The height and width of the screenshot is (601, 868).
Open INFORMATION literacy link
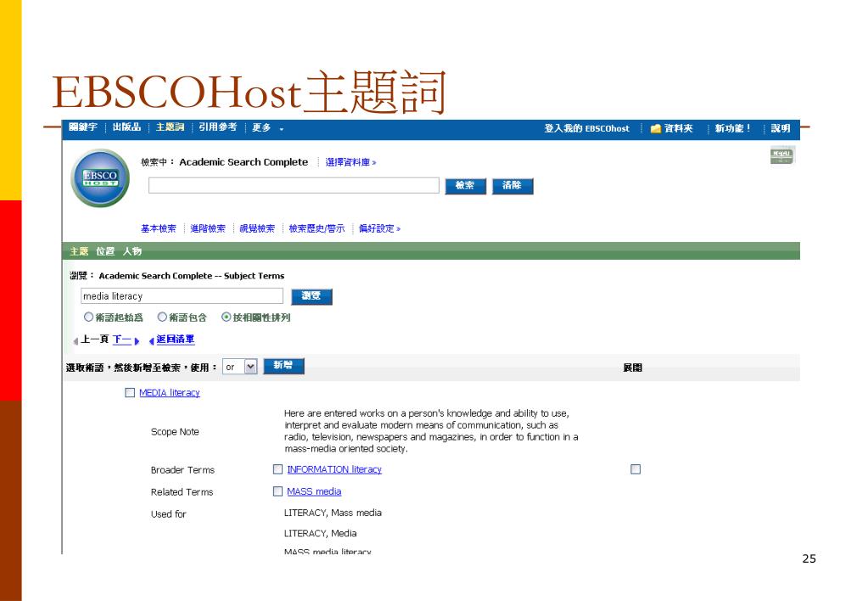click(334, 469)
